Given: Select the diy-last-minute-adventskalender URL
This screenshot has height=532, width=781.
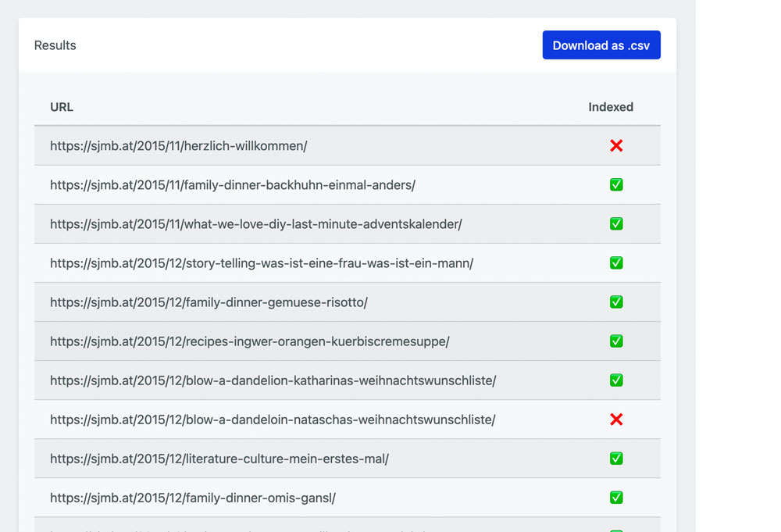Looking at the screenshot, I should pos(255,224).
